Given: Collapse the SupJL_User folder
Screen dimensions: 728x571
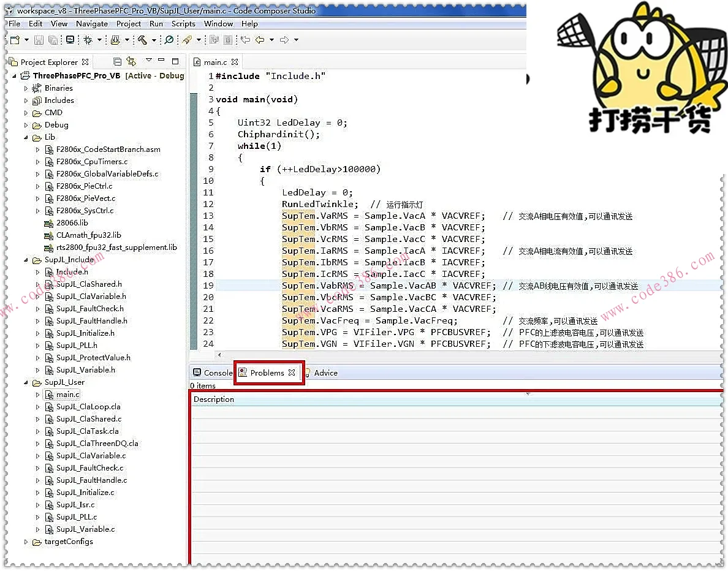Looking at the screenshot, I should [x=26, y=382].
